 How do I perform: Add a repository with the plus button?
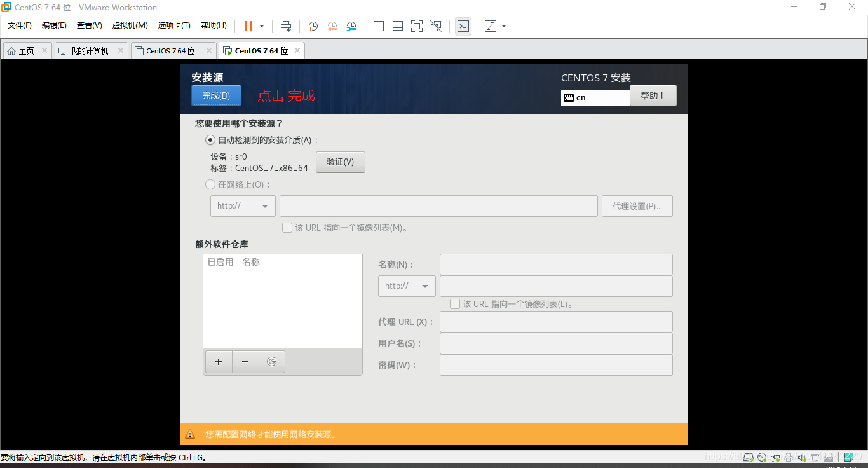[x=219, y=361]
